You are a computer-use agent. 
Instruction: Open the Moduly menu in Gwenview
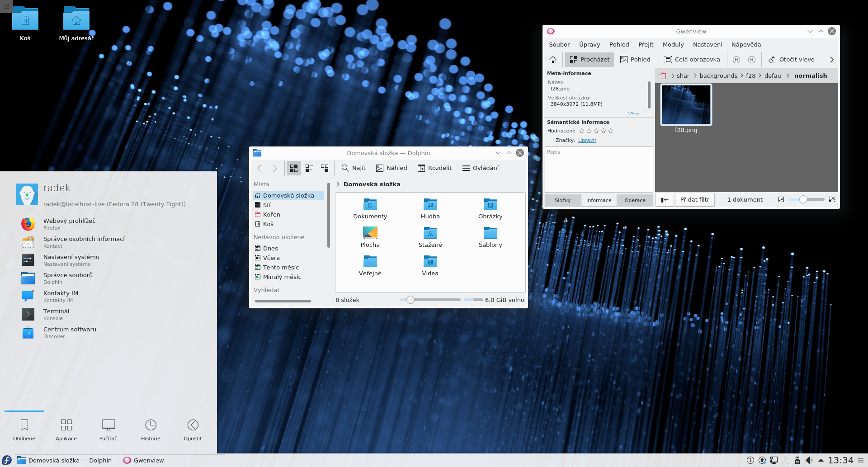pyautogui.click(x=673, y=45)
